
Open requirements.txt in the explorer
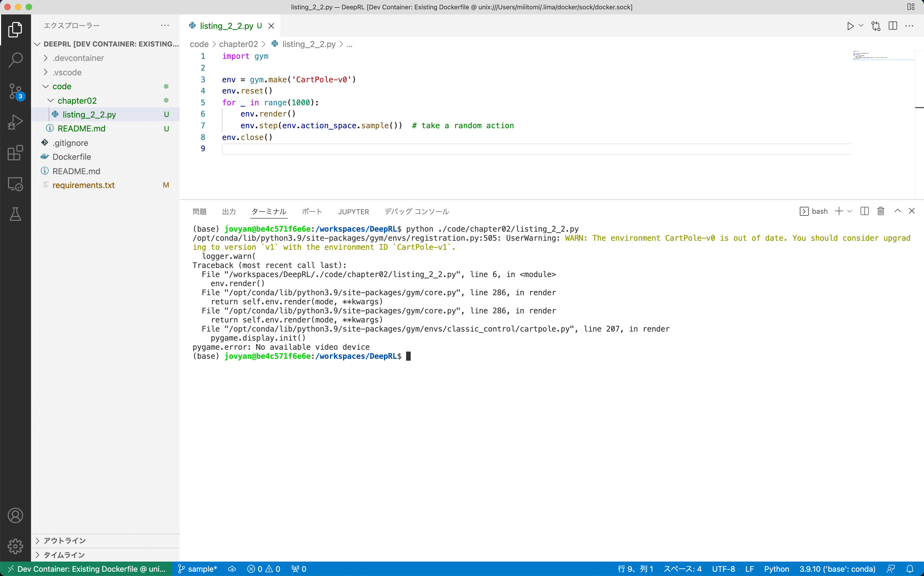pyautogui.click(x=83, y=185)
